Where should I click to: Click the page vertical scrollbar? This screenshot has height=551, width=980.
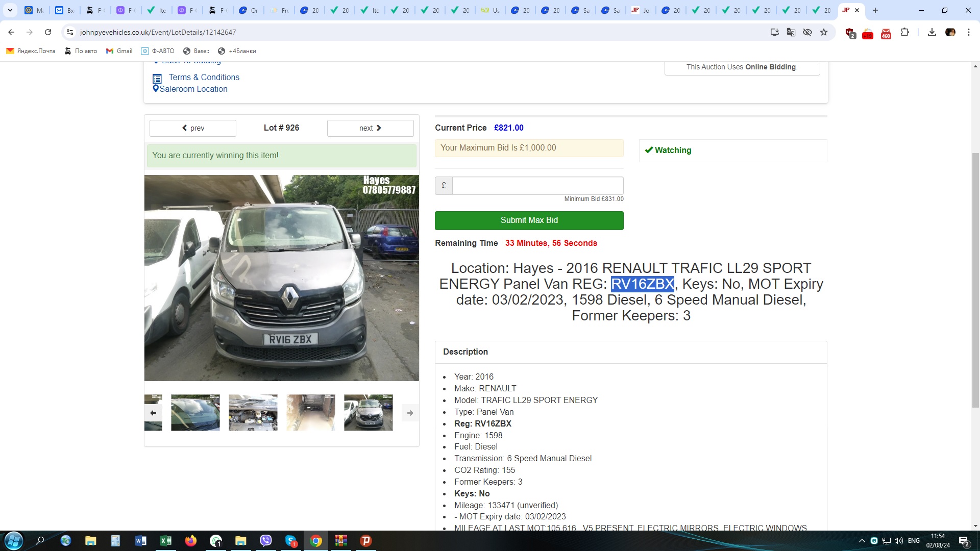975,280
